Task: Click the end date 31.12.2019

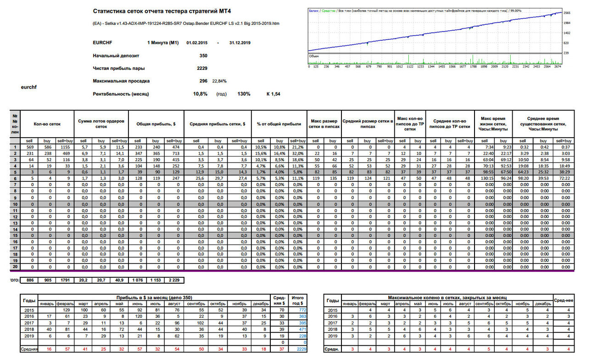Action: tap(240, 43)
